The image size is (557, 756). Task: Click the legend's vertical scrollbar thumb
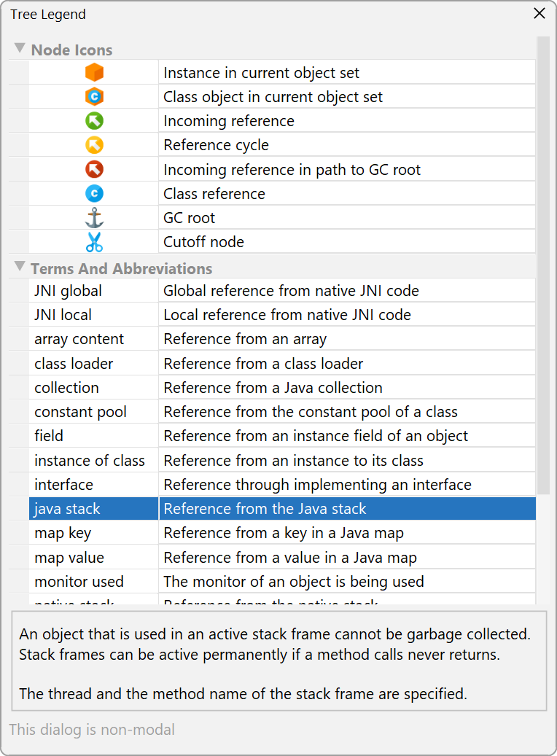pos(543,265)
